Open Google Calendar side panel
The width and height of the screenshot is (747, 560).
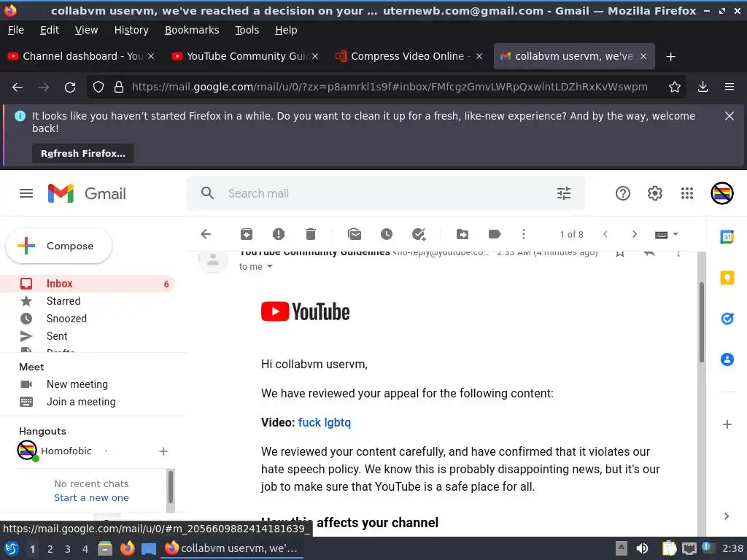coord(727,237)
